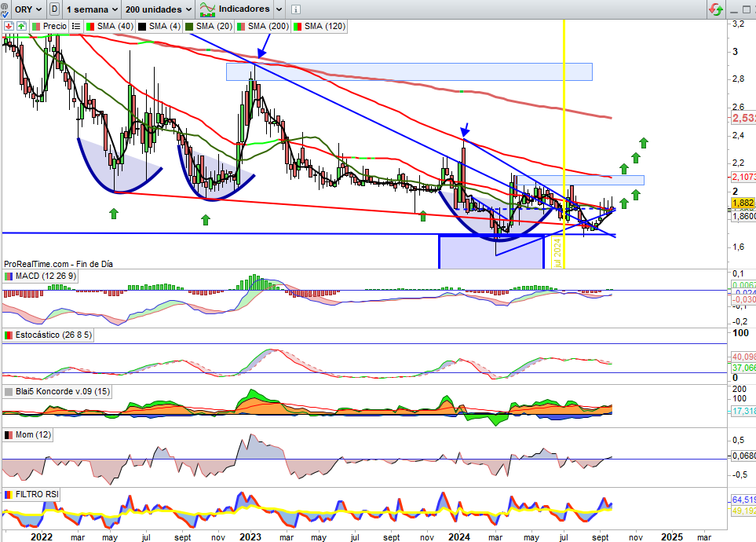Select the SMA (4) indicator label
Screen dimensions: 756x542
click(x=159, y=26)
